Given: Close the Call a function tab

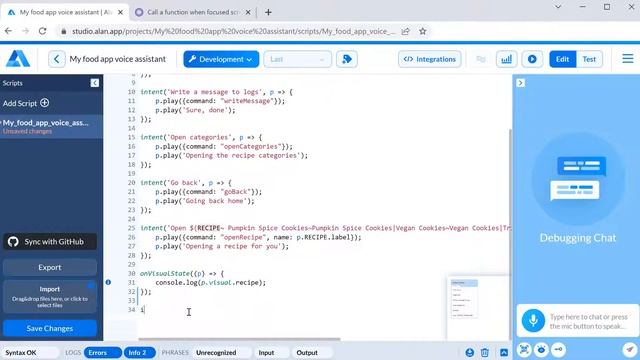Looking at the screenshot, I should pyautogui.click(x=248, y=12).
